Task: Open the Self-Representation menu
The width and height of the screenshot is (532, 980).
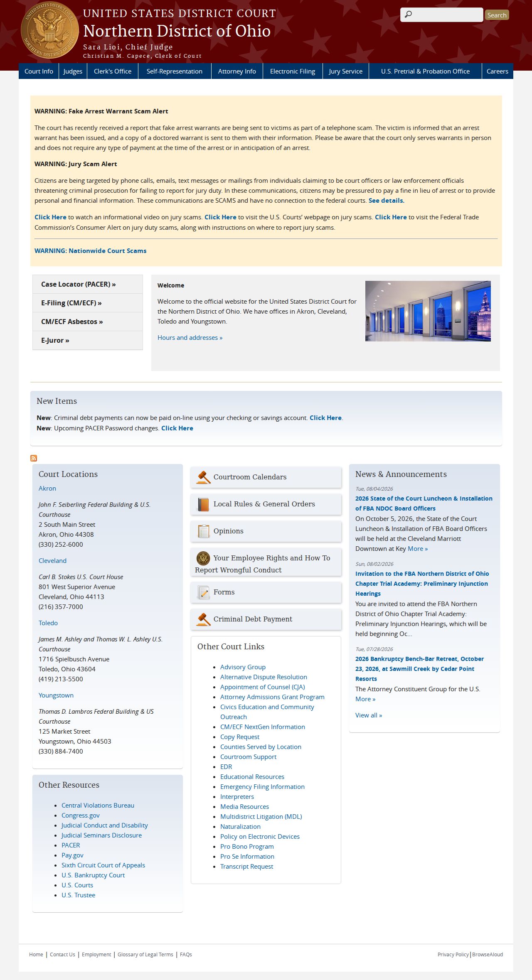Action: [x=175, y=71]
